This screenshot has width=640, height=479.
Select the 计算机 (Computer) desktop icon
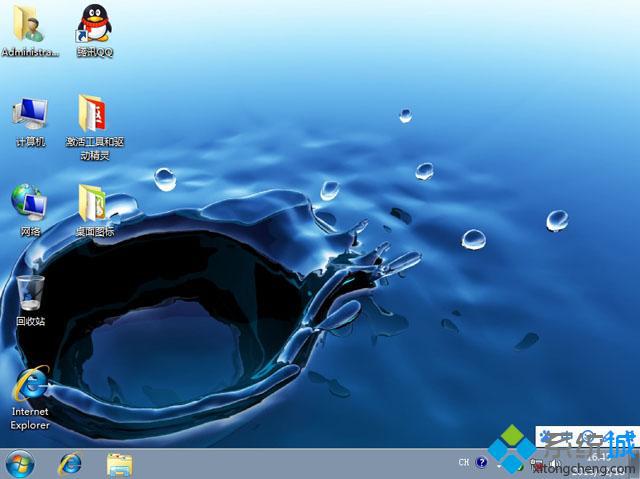pyautogui.click(x=30, y=122)
